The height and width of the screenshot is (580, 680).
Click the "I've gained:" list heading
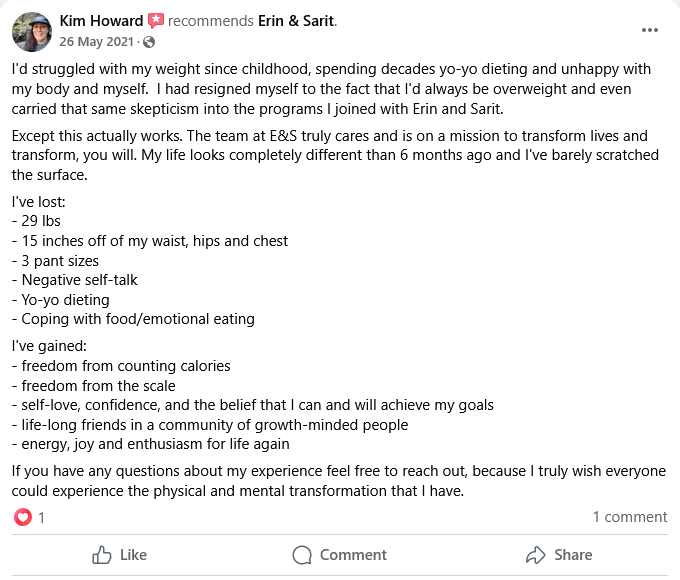[x=49, y=346]
